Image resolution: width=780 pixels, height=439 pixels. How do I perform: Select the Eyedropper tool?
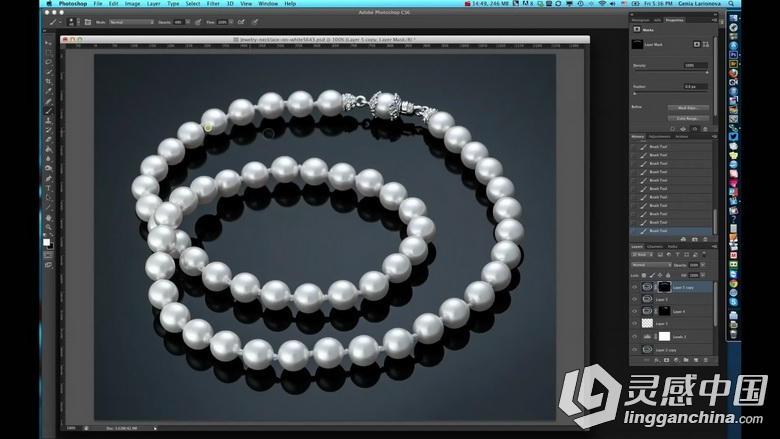(x=48, y=91)
